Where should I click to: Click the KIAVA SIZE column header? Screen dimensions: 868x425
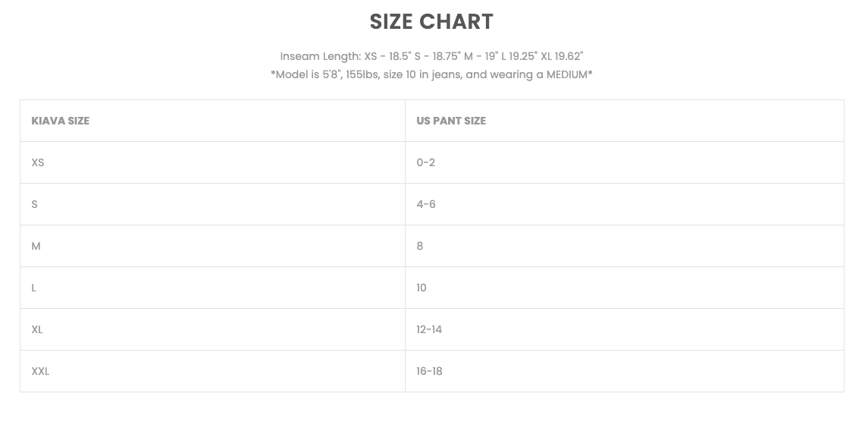61,121
